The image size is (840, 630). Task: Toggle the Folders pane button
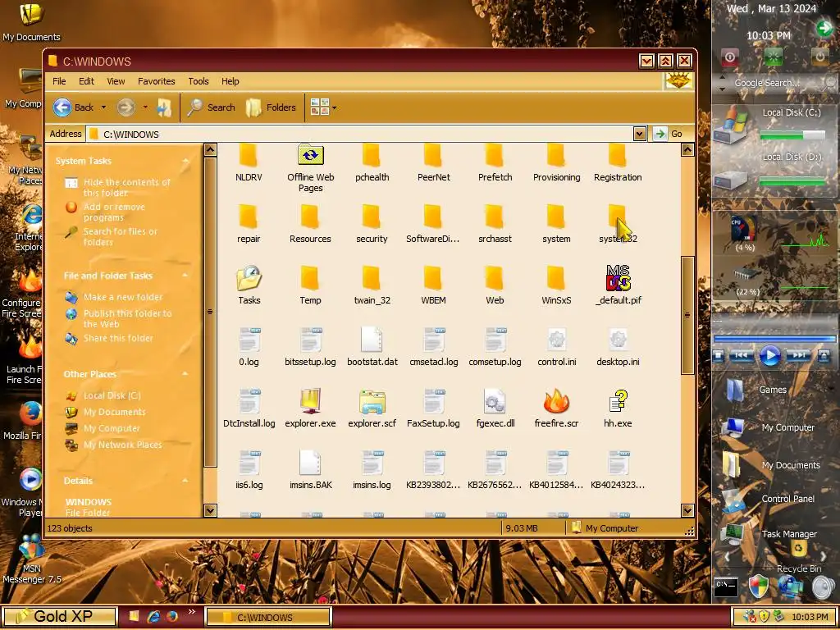pyautogui.click(x=271, y=107)
